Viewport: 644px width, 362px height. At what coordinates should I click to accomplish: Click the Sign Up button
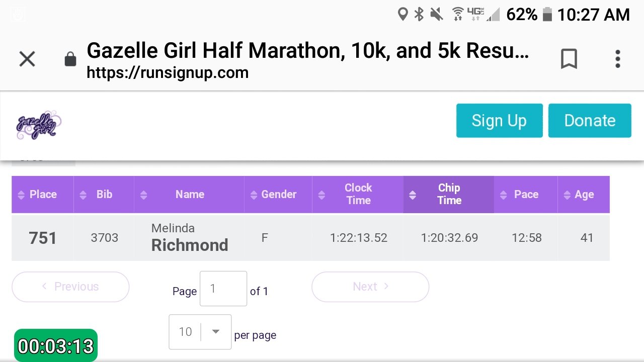coord(499,121)
